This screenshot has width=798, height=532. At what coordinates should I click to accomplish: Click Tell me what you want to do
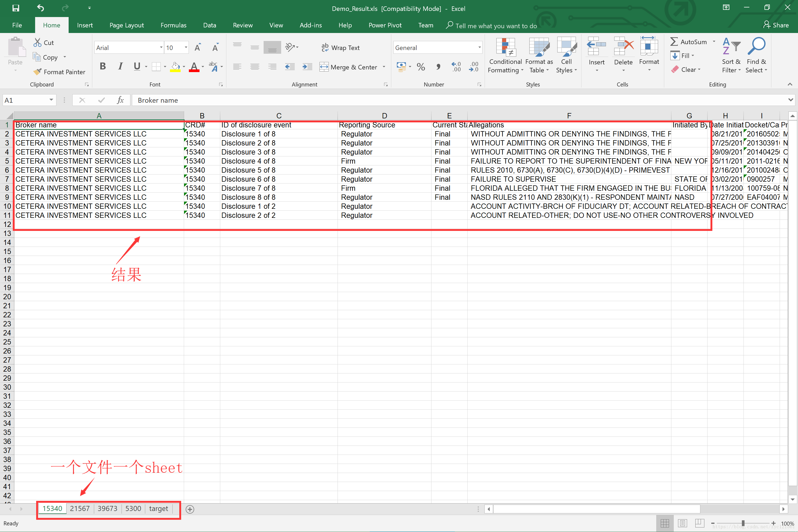pos(492,26)
